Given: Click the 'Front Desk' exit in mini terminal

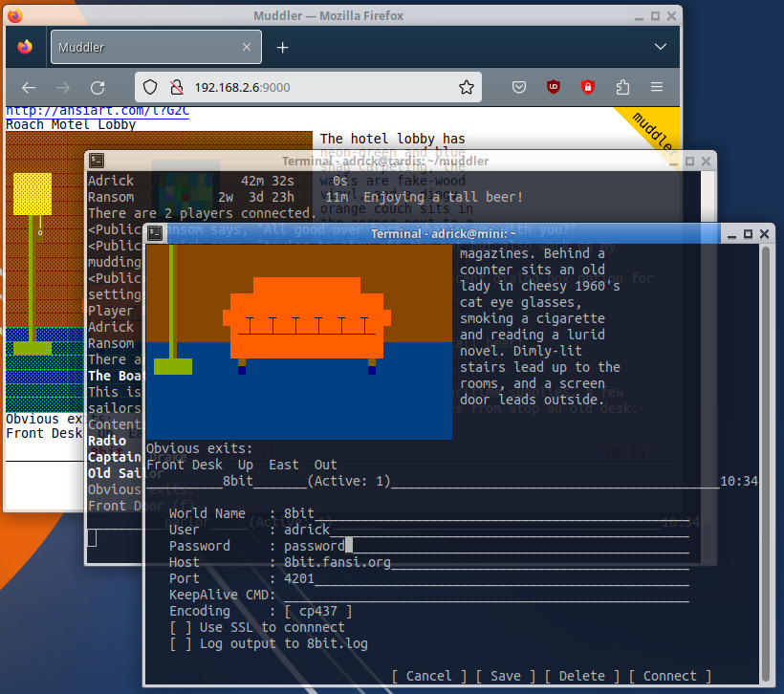Looking at the screenshot, I should pos(185,465).
